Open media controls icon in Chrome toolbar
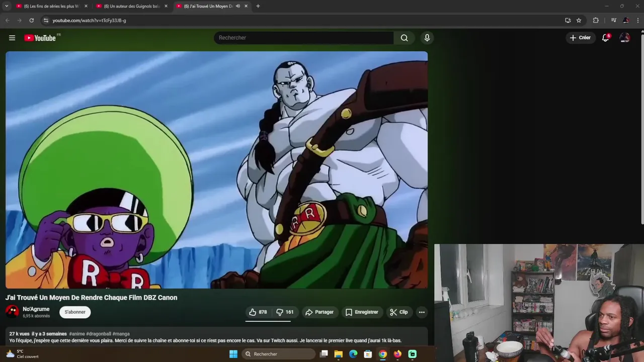Image resolution: width=644 pixels, height=362 pixels. (613, 20)
